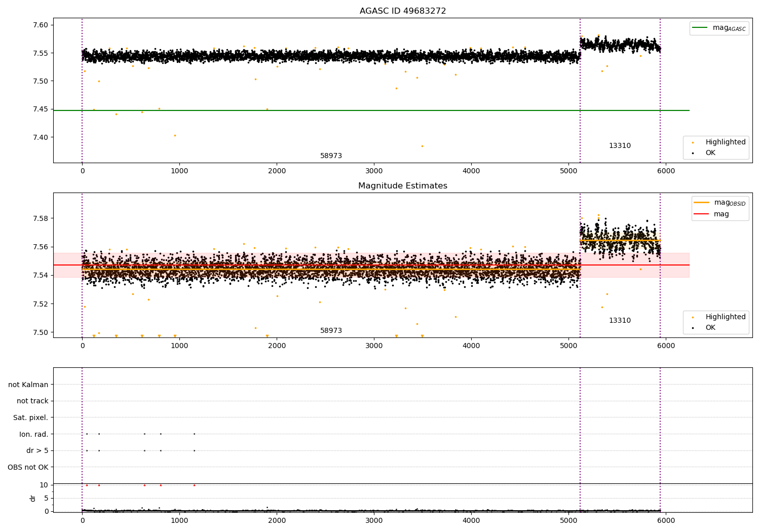Select the orange mag OBSID legend line

click(x=702, y=203)
